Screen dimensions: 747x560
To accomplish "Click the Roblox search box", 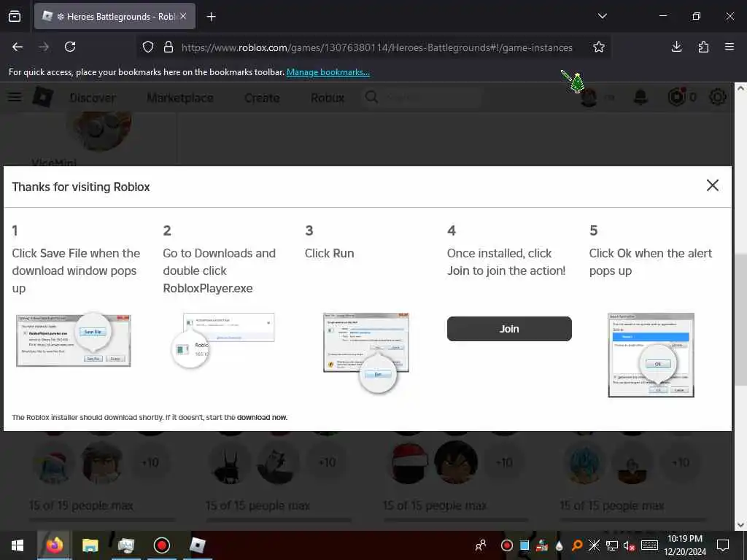I will pyautogui.click(x=422, y=98).
